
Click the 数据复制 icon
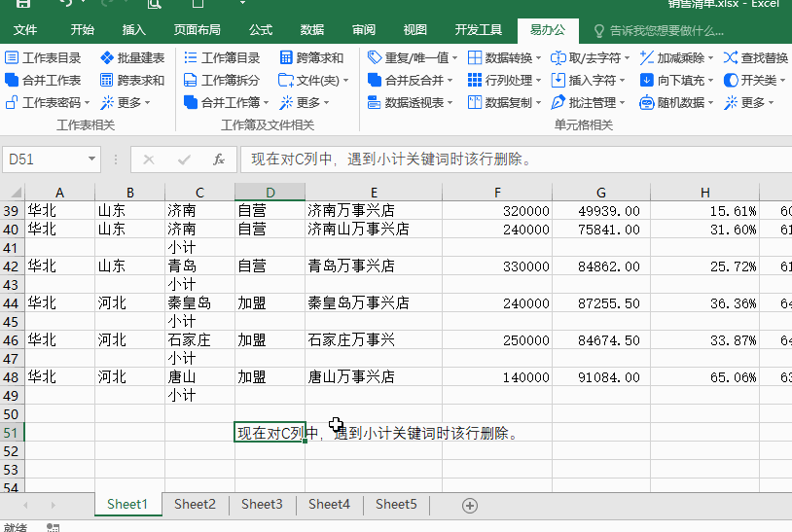click(x=474, y=102)
